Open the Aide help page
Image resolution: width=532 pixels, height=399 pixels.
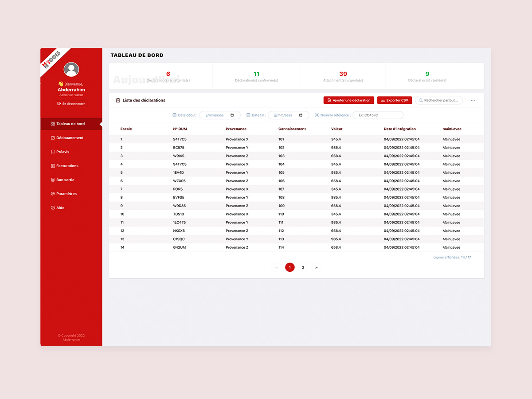60,208
